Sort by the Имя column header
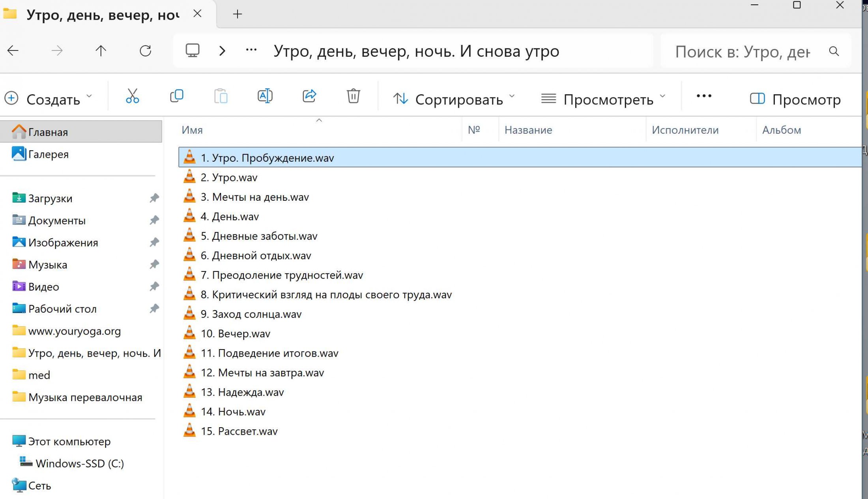868x499 pixels. [x=192, y=130]
